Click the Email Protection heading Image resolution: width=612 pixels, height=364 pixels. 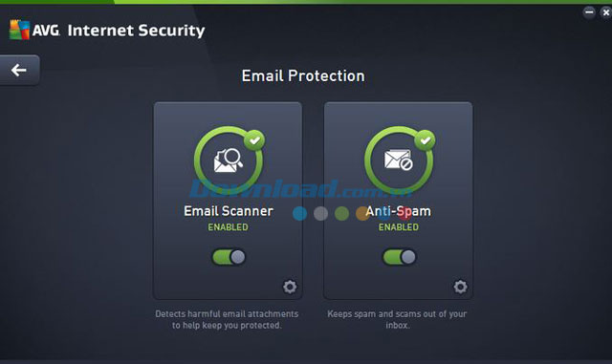(303, 75)
